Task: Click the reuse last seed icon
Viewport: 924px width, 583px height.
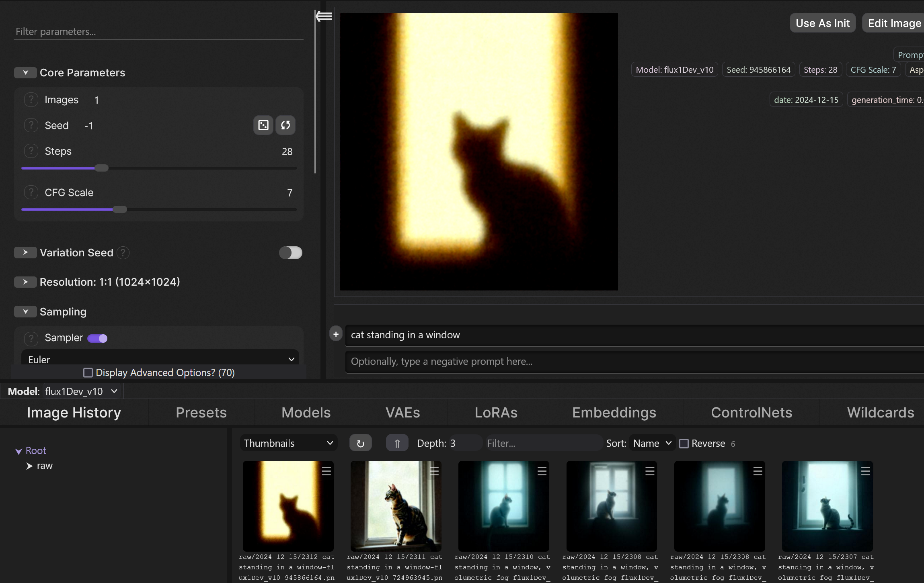Action: pyautogui.click(x=285, y=125)
